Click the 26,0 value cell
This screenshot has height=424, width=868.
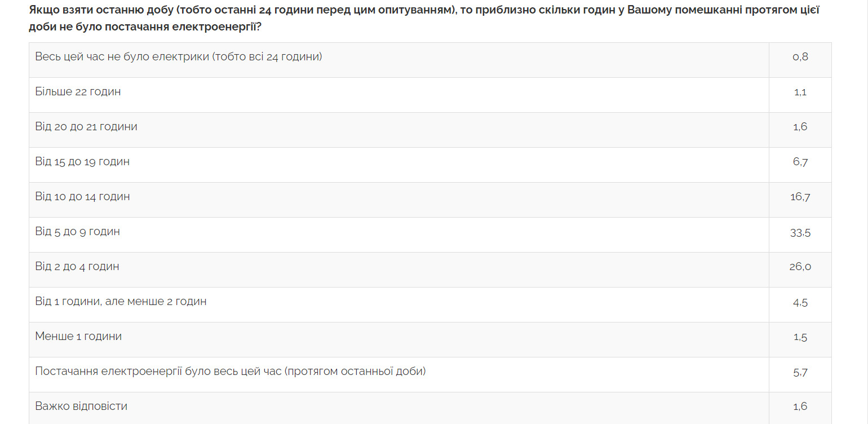click(800, 270)
